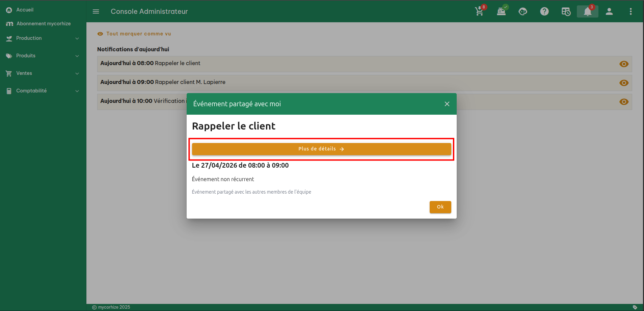644x311 pixels.
Task: Expand the Ventes menu chevron
Action: pyautogui.click(x=77, y=74)
